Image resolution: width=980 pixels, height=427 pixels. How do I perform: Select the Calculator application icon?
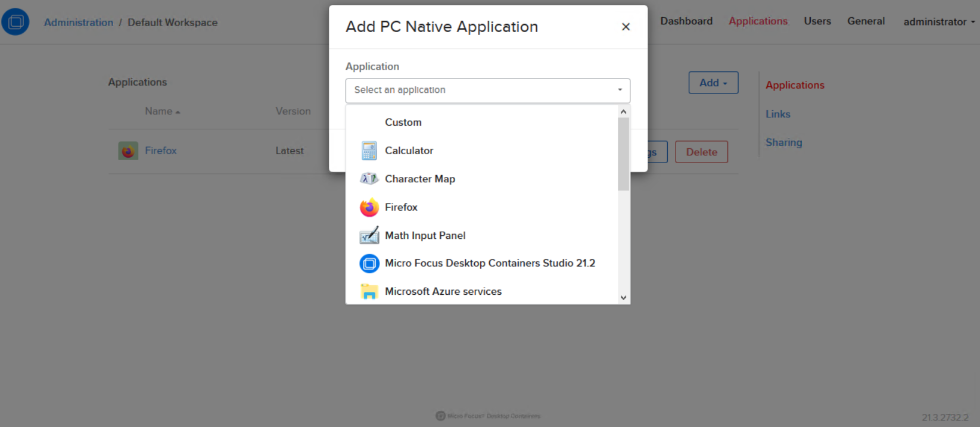click(x=369, y=151)
